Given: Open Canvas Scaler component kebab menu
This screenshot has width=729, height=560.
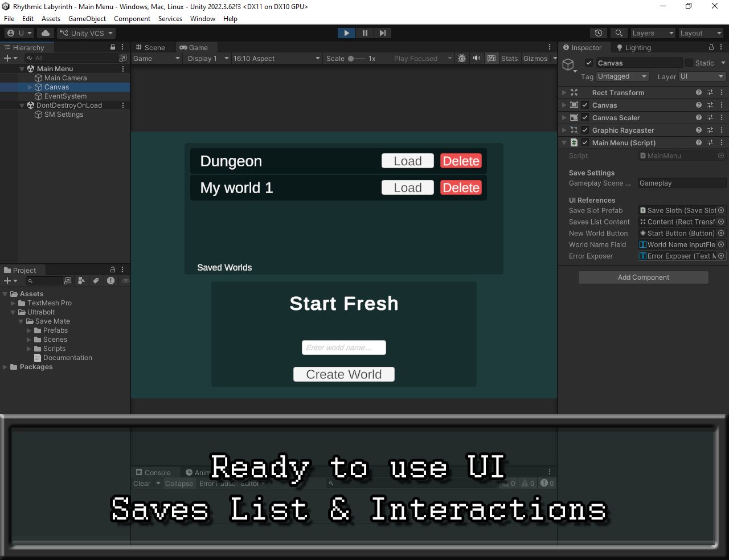Looking at the screenshot, I should click(722, 117).
